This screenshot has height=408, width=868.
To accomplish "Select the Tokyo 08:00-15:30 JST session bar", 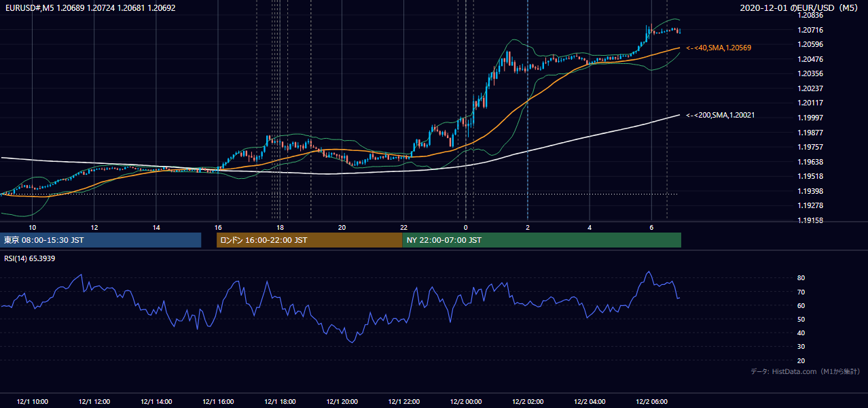I will [x=101, y=240].
